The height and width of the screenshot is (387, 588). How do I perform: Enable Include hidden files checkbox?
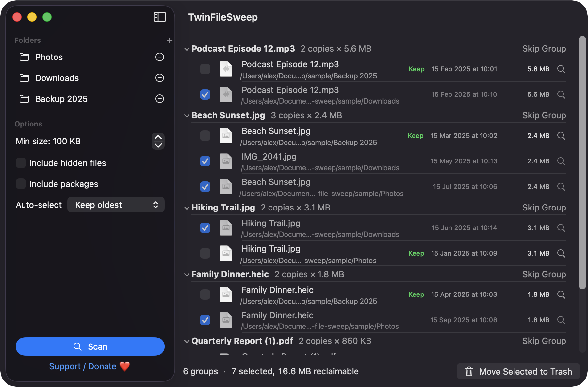(21, 163)
